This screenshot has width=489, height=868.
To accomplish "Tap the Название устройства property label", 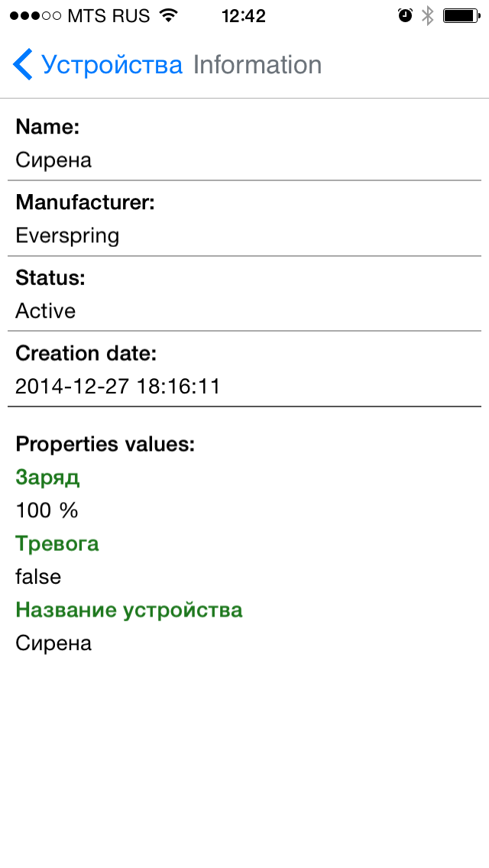I will 129,610.
